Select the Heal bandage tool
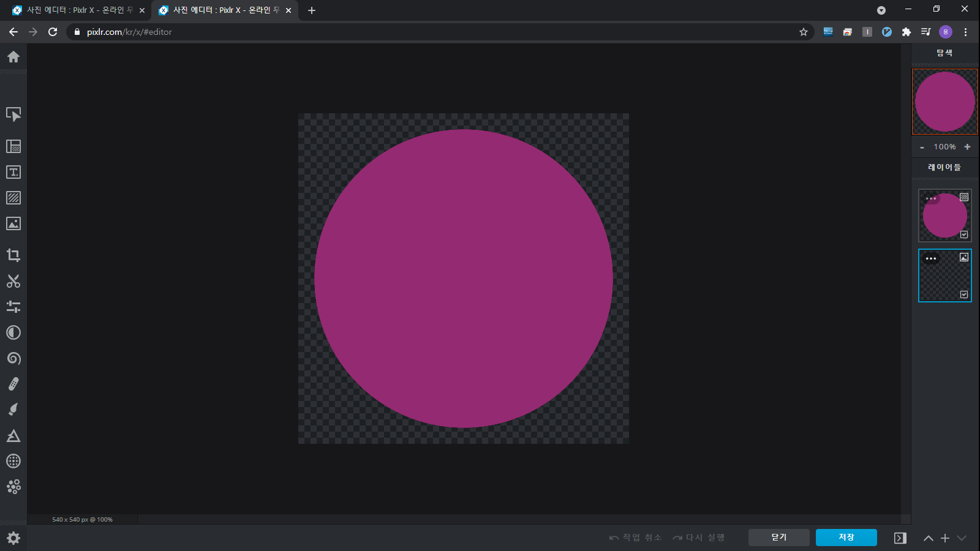The image size is (980, 551). [x=13, y=384]
